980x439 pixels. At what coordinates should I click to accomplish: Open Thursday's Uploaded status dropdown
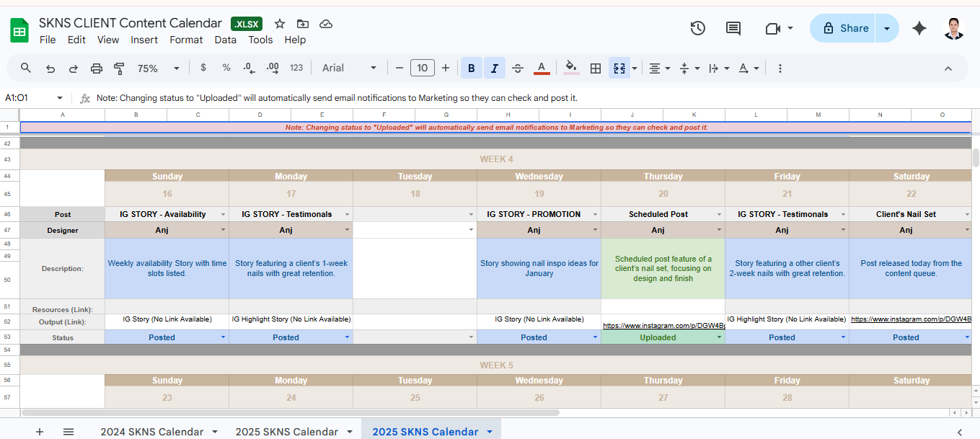coord(719,337)
